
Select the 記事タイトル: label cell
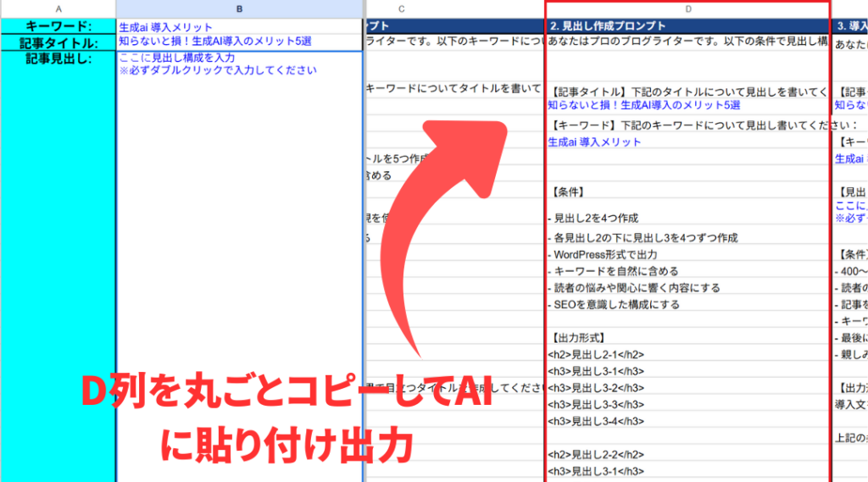(x=58, y=42)
